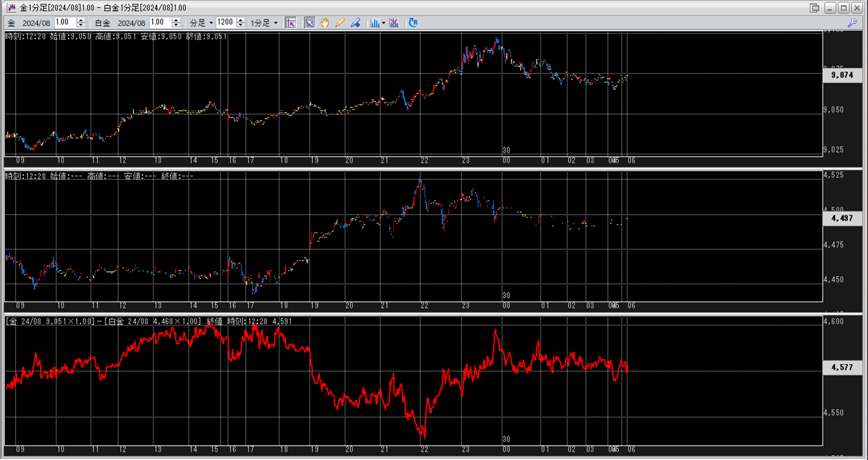Open settings with the wrench icon
This screenshot has width=868, height=460.
852,23
